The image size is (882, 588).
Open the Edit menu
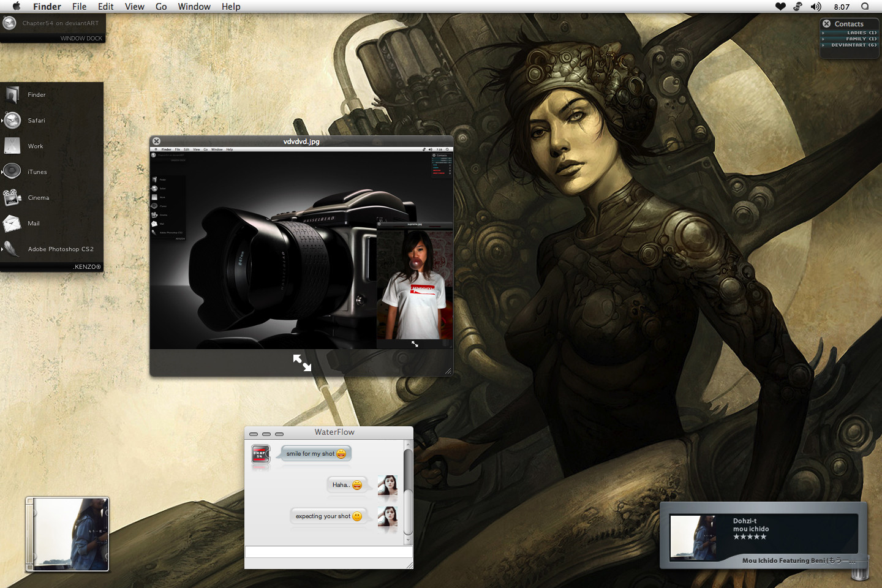(106, 6)
